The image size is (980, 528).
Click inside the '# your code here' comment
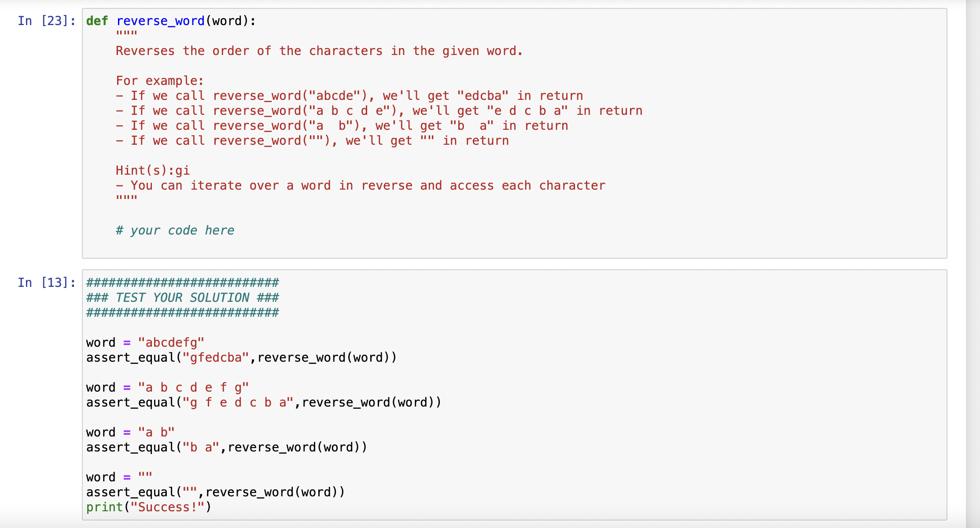click(x=174, y=230)
